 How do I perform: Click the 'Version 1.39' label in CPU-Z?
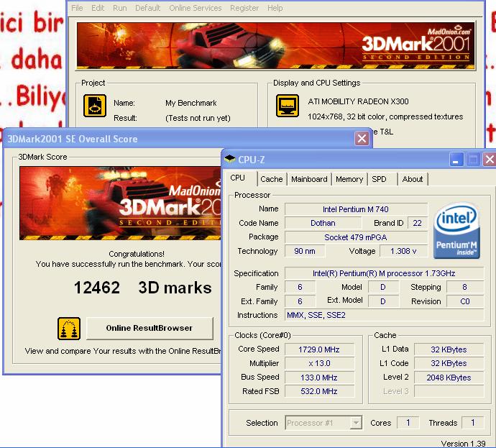[463, 444]
